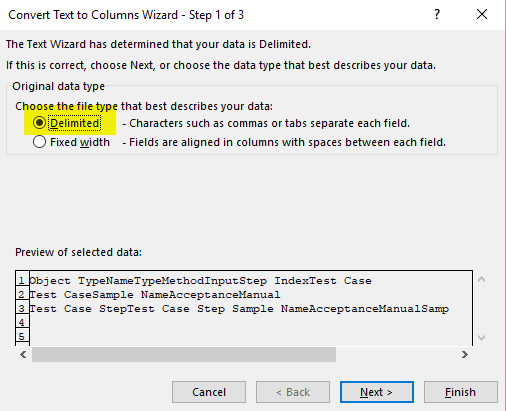
Task: Open the help question mark in title bar
Action: [437, 14]
